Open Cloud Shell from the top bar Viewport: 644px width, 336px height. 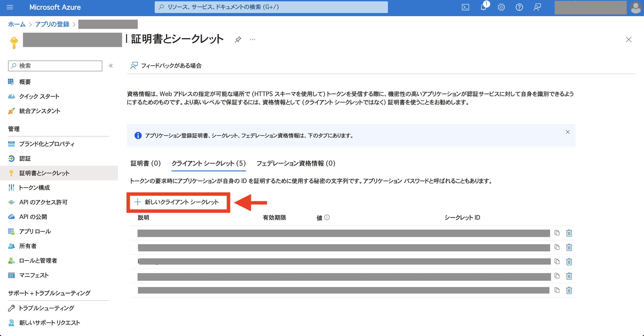click(465, 7)
